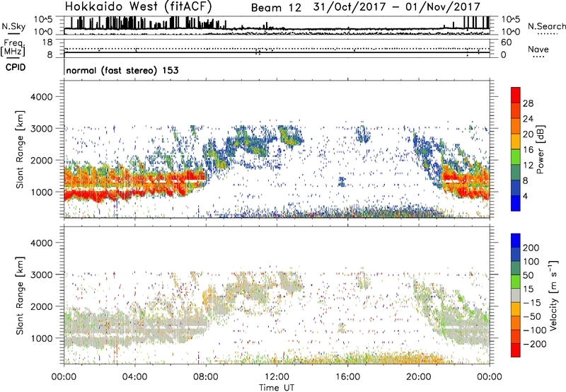Click the 'Freq. [MHz]' axis label
This screenshot has width=566, height=392.
13,48
